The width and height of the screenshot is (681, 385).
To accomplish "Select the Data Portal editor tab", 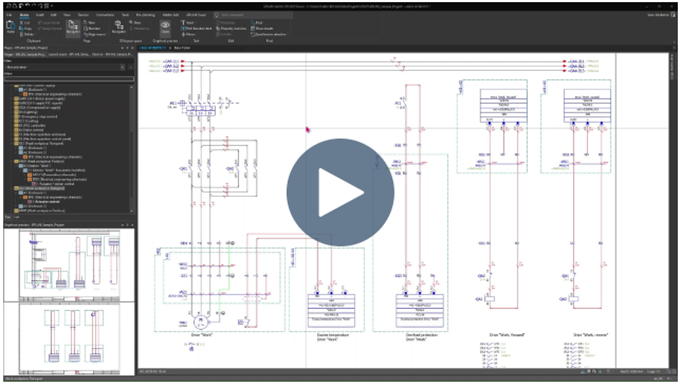I will pyautogui.click(x=182, y=48).
